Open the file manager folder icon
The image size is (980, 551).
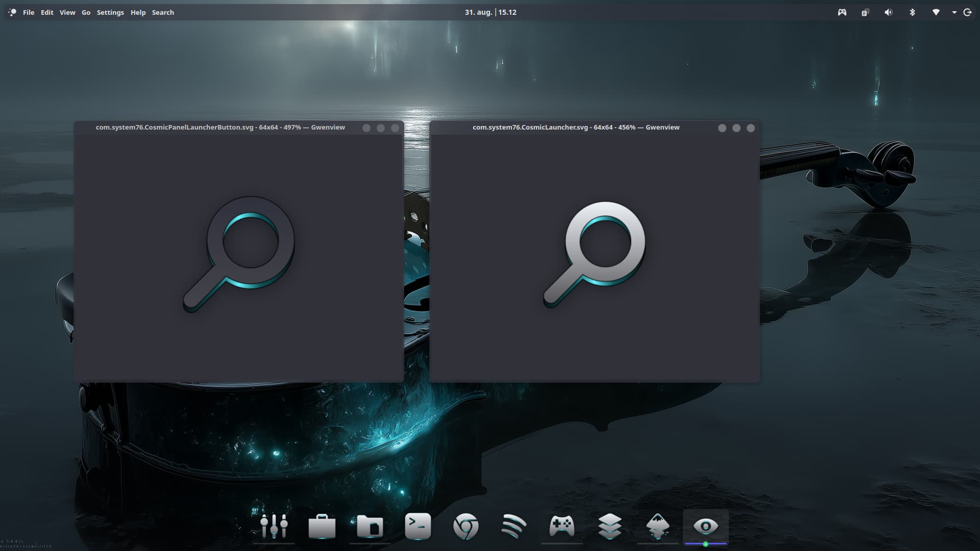point(370,526)
